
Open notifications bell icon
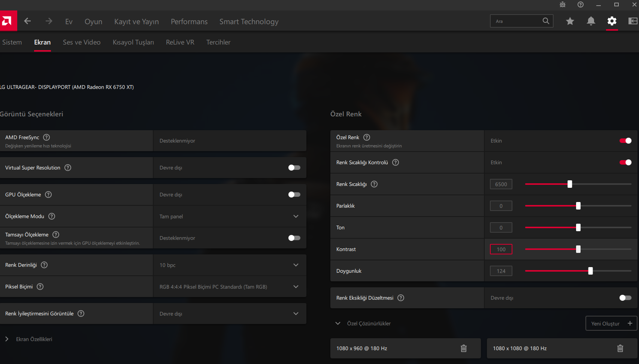591,21
